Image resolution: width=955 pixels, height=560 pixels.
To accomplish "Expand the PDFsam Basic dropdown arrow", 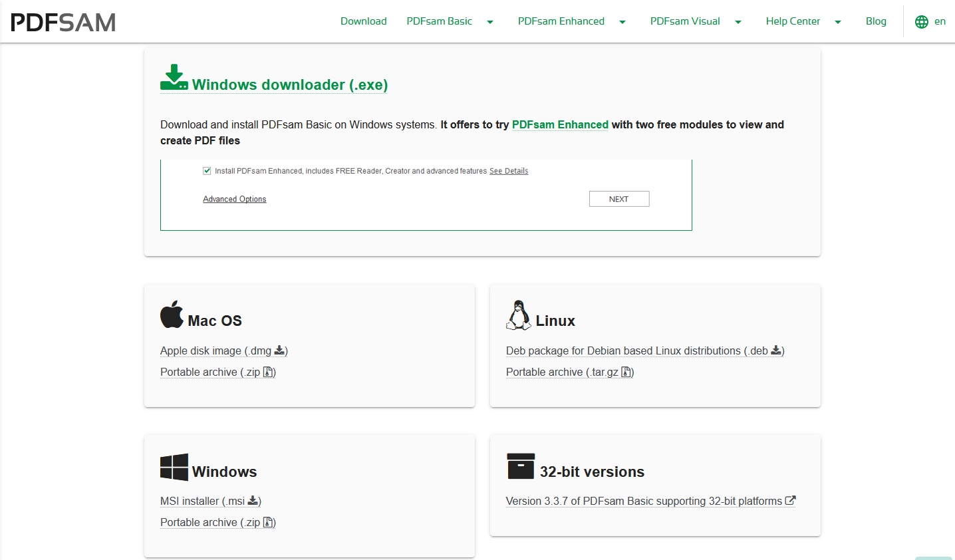I will coord(490,22).
